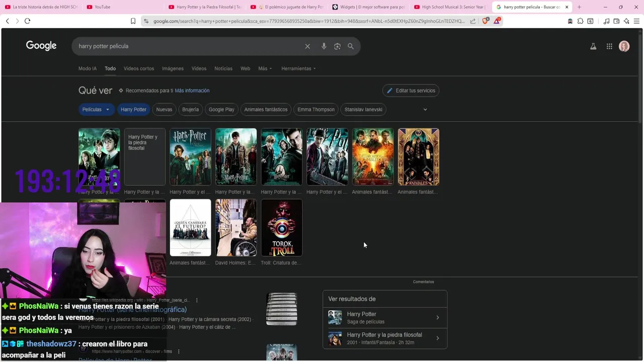Screen dimensions: 644x362
Task: Switch to 'High School Musical 3: Senior Year' tab
Action: point(450,7)
